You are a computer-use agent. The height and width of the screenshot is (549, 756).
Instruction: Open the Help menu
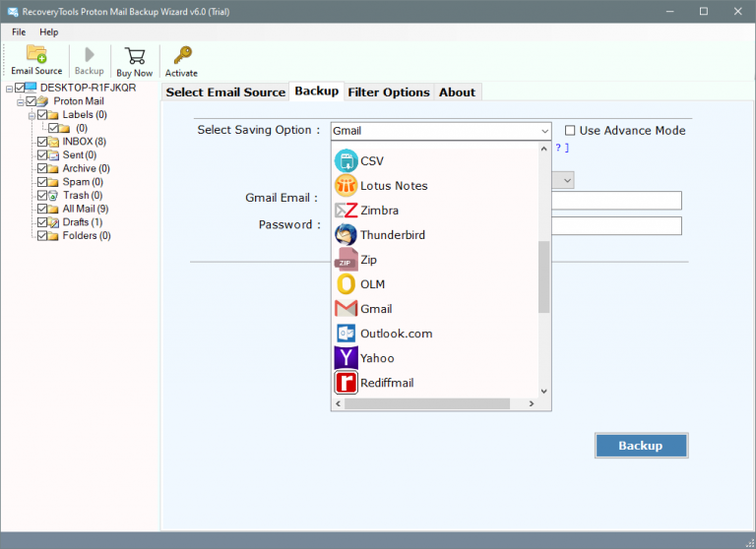click(x=48, y=32)
